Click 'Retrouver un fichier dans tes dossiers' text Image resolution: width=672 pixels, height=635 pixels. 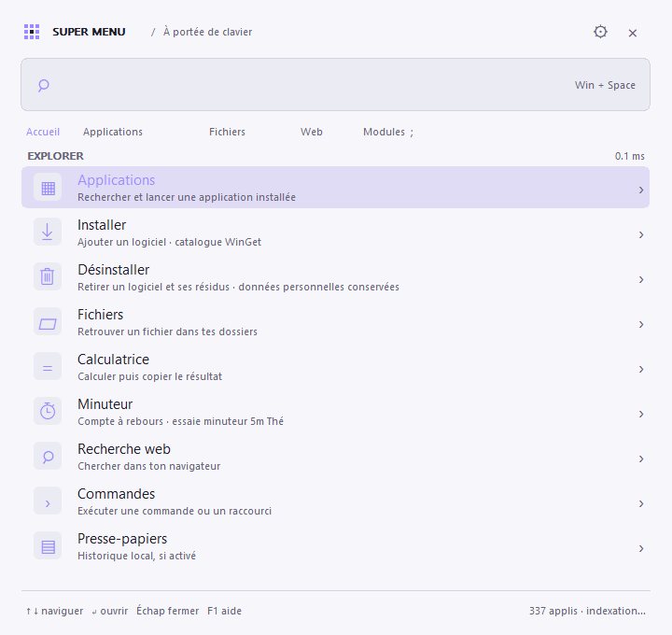(168, 332)
